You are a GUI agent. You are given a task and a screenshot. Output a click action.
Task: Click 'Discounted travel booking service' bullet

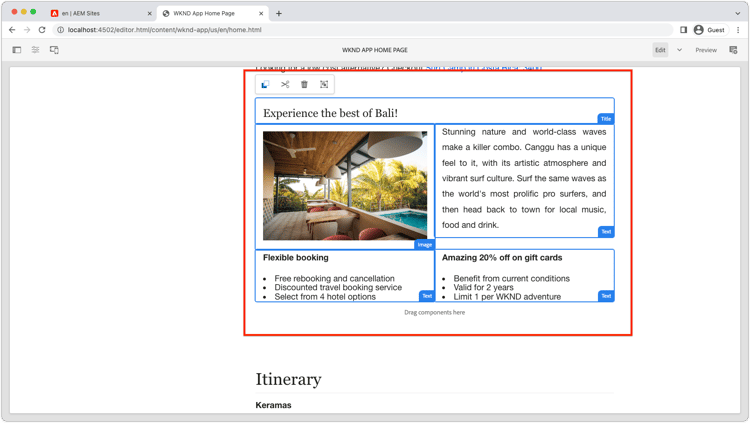338,287
